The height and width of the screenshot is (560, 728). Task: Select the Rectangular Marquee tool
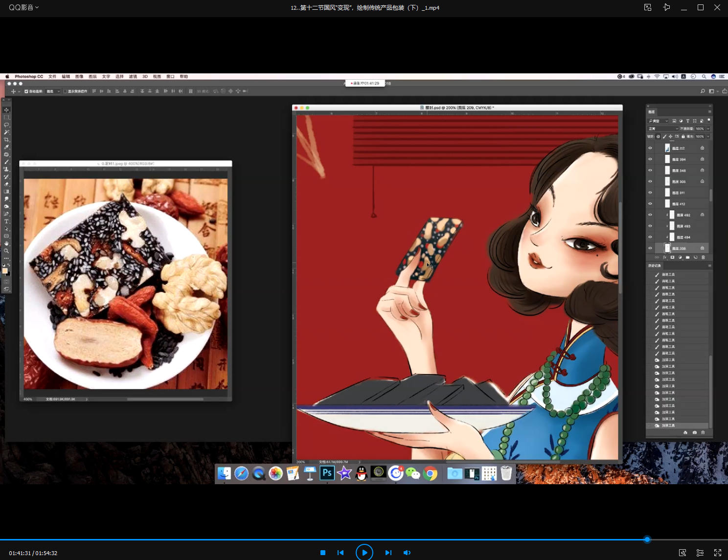6,117
